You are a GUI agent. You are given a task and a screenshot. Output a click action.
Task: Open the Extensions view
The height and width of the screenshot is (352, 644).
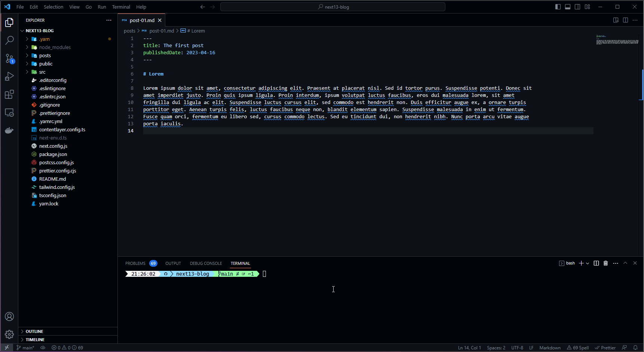9,94
